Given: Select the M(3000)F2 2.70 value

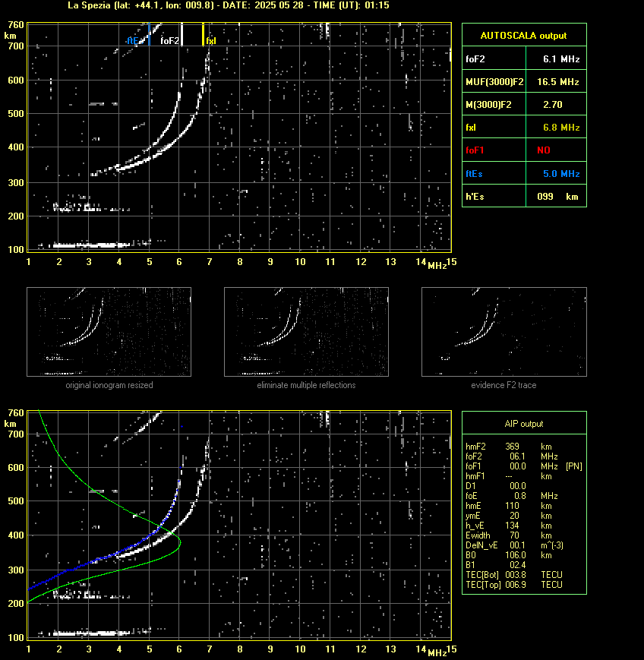Looking at the screenshot, I should coord(553,104).
